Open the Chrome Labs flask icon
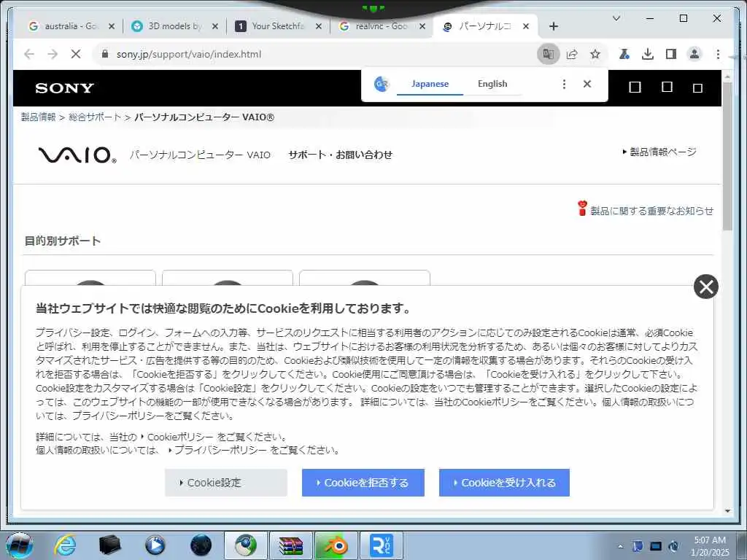The image size is (747, 560). click(624, 54)
